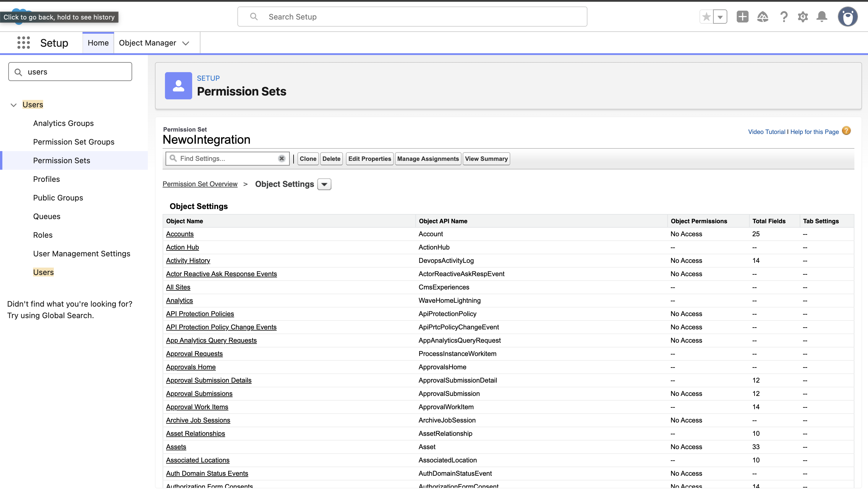Open API Protection Policy Change Events link
868x492 pixels.
point(221,327)
